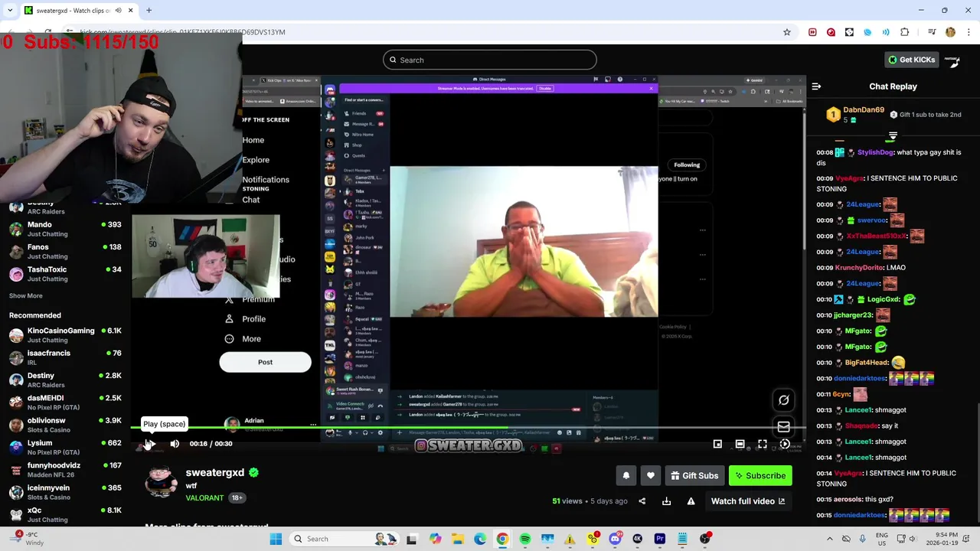
Task: Download the clip with the download icon
Action: [667, 501]
